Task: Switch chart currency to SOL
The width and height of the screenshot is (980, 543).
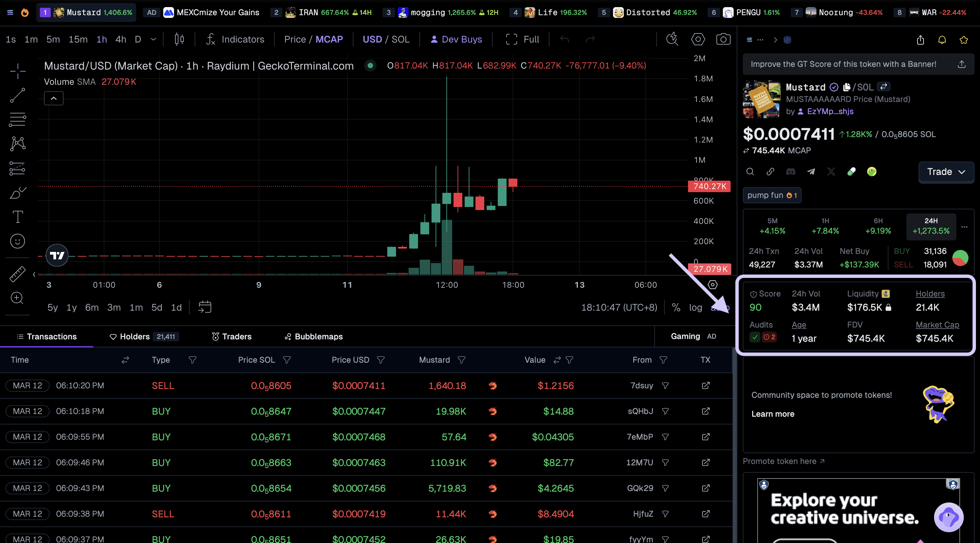Action: pyautogui.click(x=400, y=39)
